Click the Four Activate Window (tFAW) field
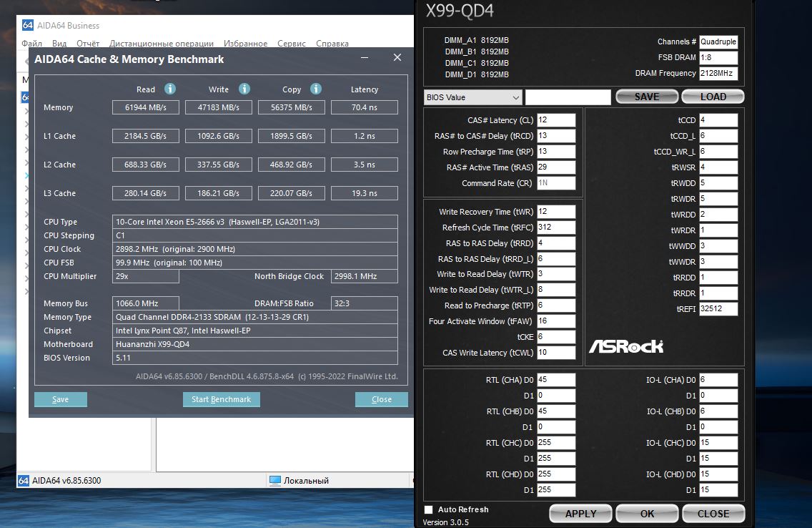Image resolution: width=812 pixels, height=528 pixels. (556, 321)
